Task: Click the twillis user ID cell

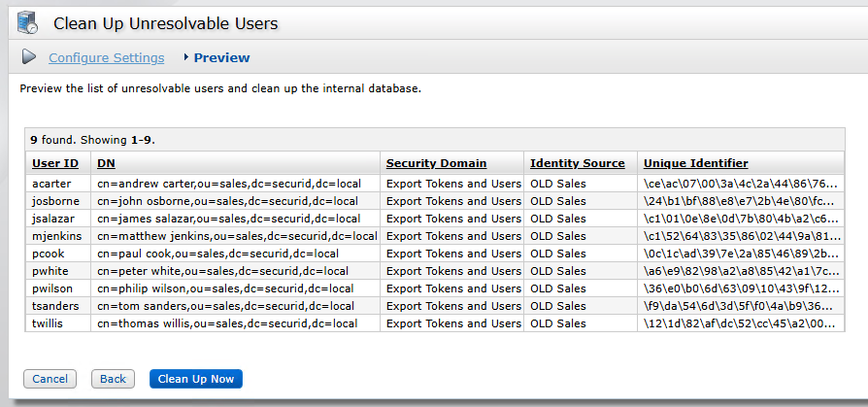Action: tap(47, 323)
